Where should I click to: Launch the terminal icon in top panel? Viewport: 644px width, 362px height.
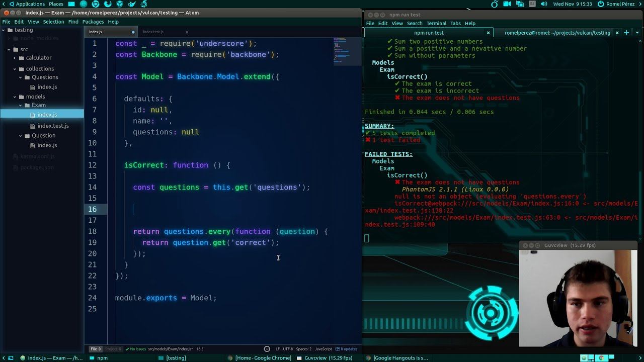coord(71,4)
